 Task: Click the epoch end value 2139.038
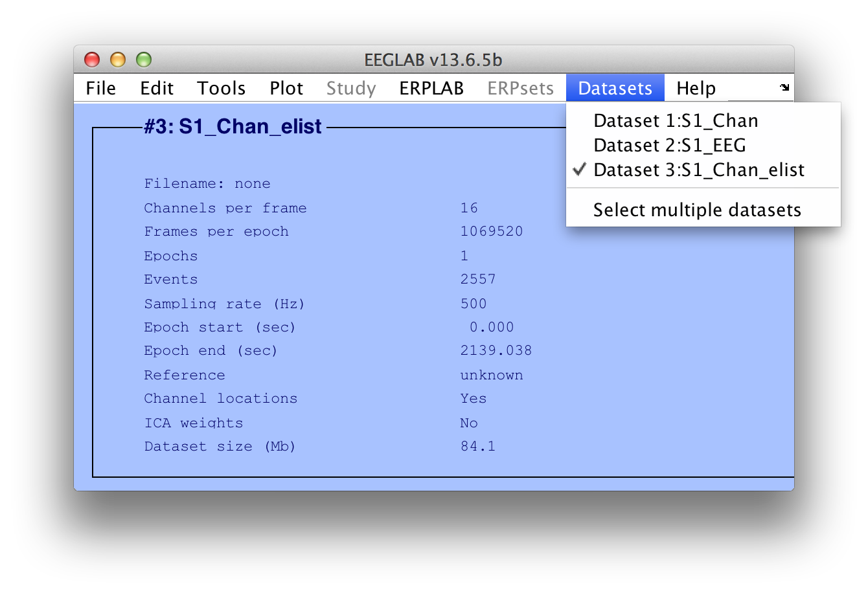tap(496, 351)
